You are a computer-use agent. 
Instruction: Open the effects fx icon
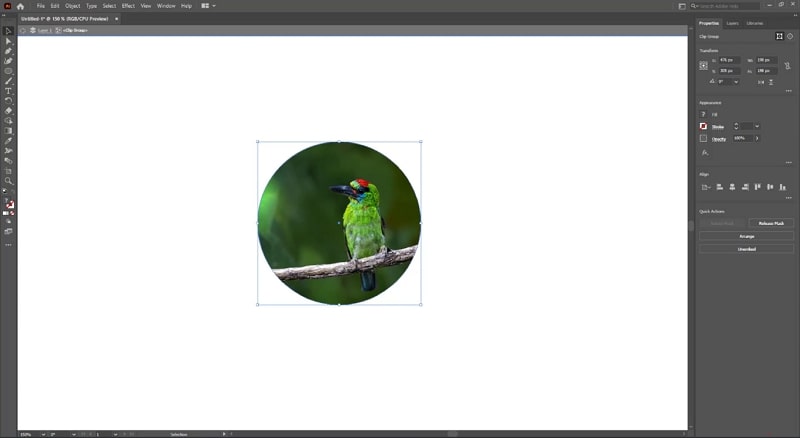point(705,153)
